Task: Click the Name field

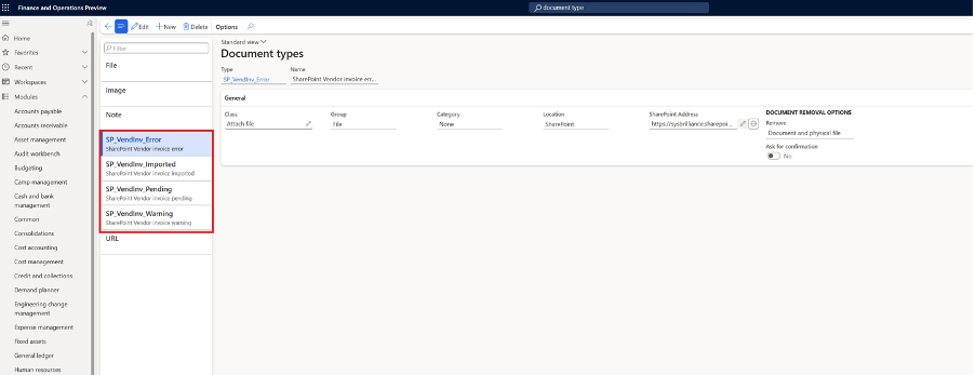Action: (334, 80)
